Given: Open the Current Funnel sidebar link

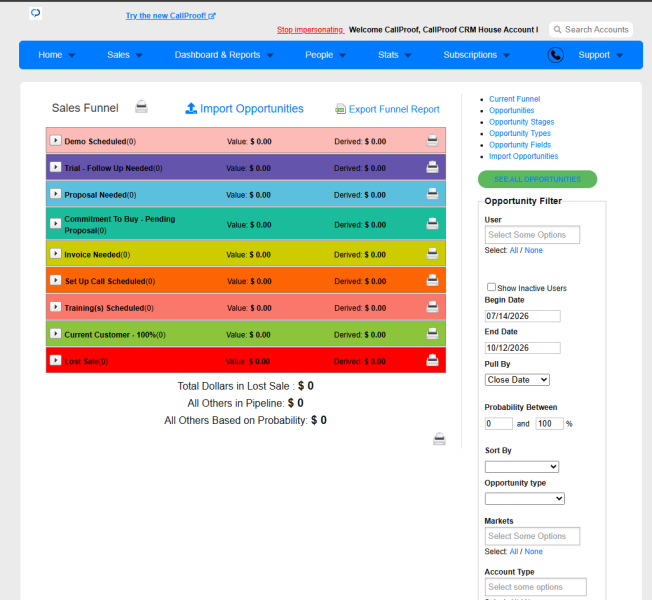Looking at the screenshot, I should (514, 99).
